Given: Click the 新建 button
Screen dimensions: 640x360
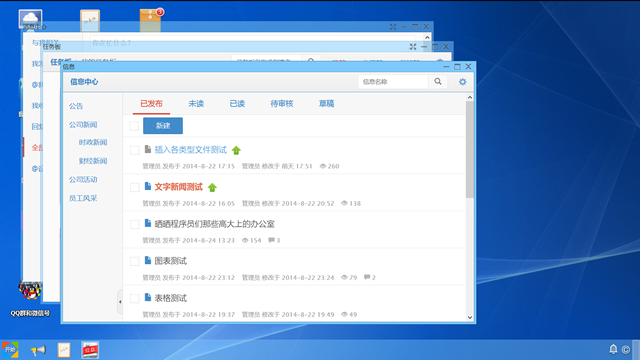Looking at the screenshot, I should tap(163, 126).
